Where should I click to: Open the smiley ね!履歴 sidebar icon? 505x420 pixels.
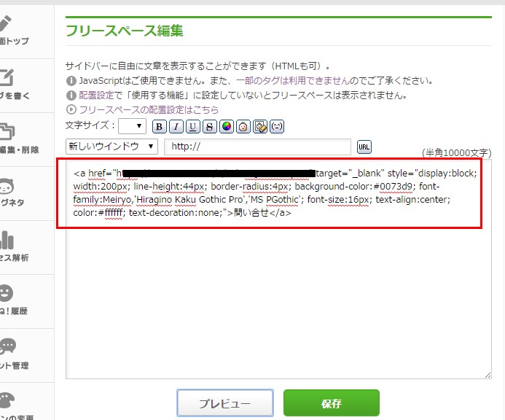coord(13,300)
